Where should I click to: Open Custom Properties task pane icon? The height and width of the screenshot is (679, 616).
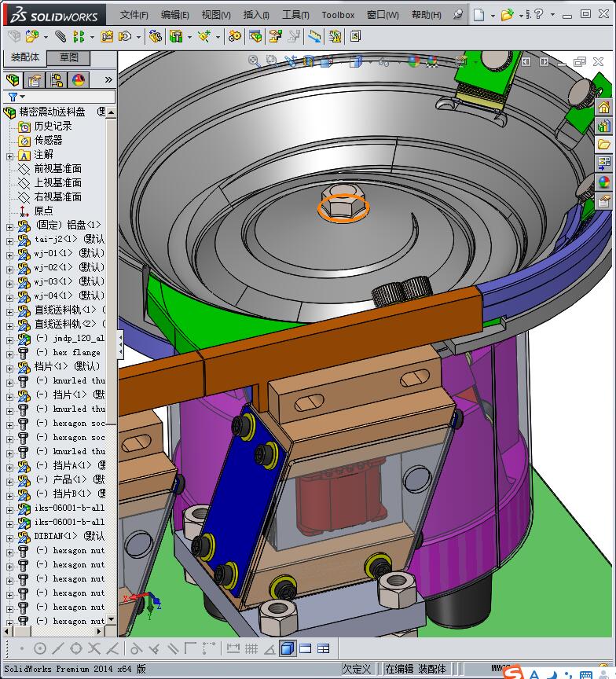pyautogui.click(x=604, y=201)
